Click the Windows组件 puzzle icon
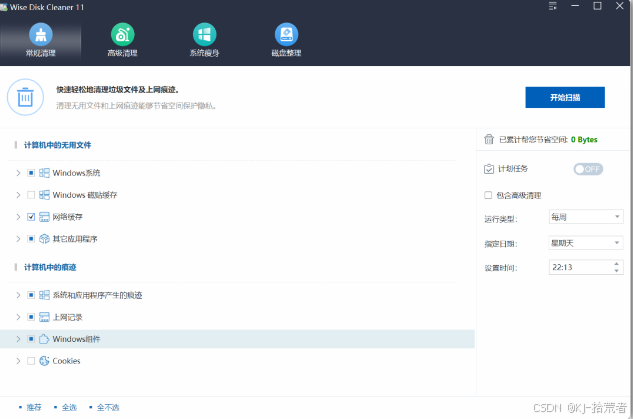Image resolution: width=633 pixels, height=419 pixels. tap(44, 339)
